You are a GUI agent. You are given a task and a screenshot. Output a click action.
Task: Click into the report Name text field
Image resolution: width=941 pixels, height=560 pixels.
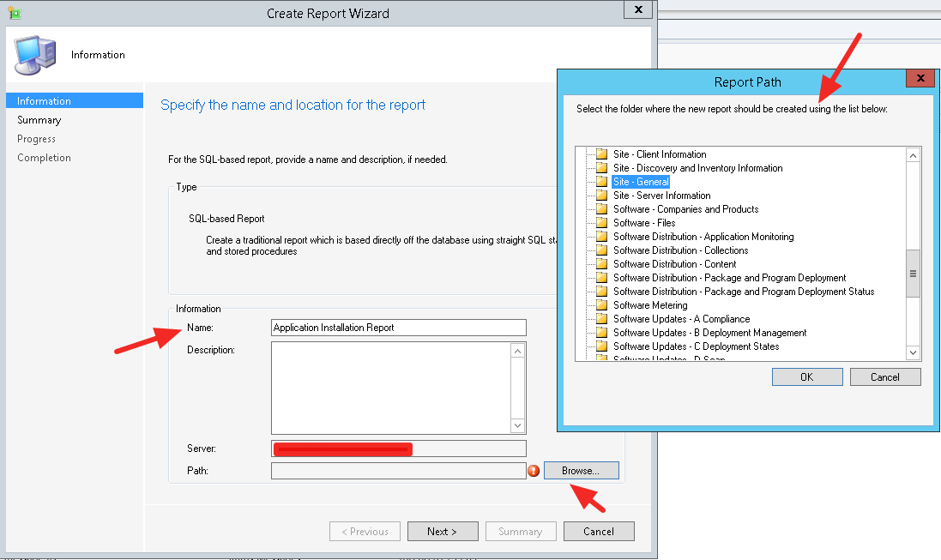pyautogui.click(x=398, y=328)
